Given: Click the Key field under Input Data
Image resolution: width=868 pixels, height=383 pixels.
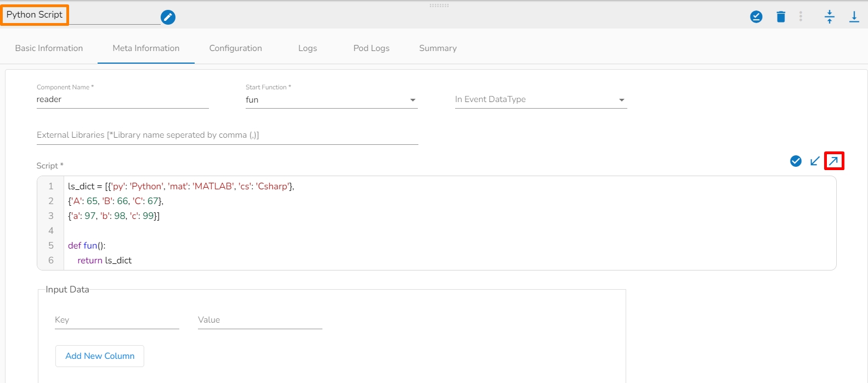Looking at the screenshot, I should [x=117, y=320].
